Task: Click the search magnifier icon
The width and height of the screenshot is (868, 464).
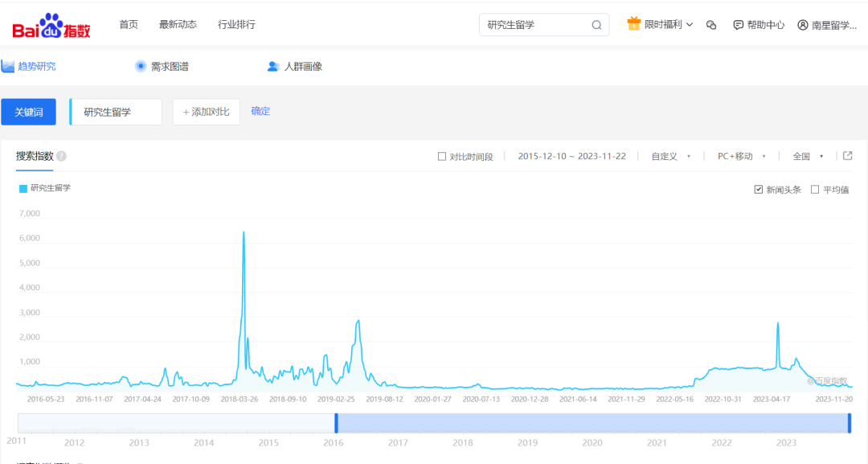Action: coord(596,25)
